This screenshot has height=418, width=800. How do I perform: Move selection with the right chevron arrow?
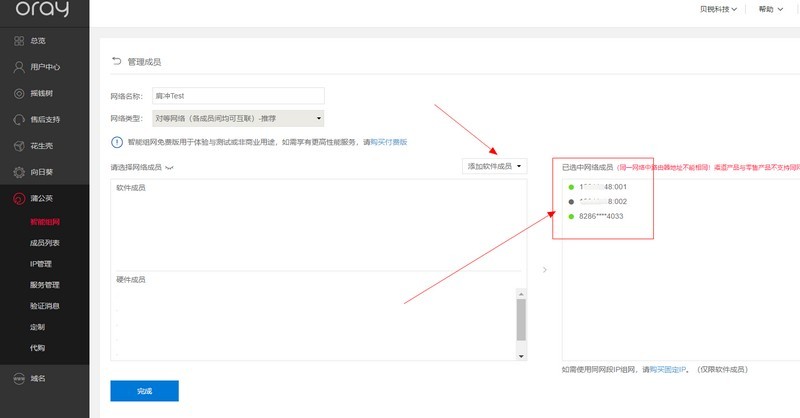[545, 269]
